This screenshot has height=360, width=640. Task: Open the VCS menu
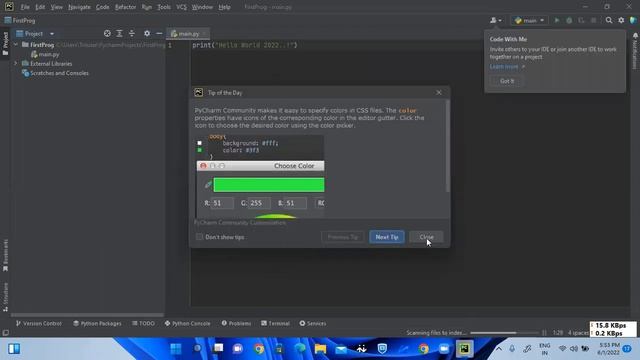(181, 7)
